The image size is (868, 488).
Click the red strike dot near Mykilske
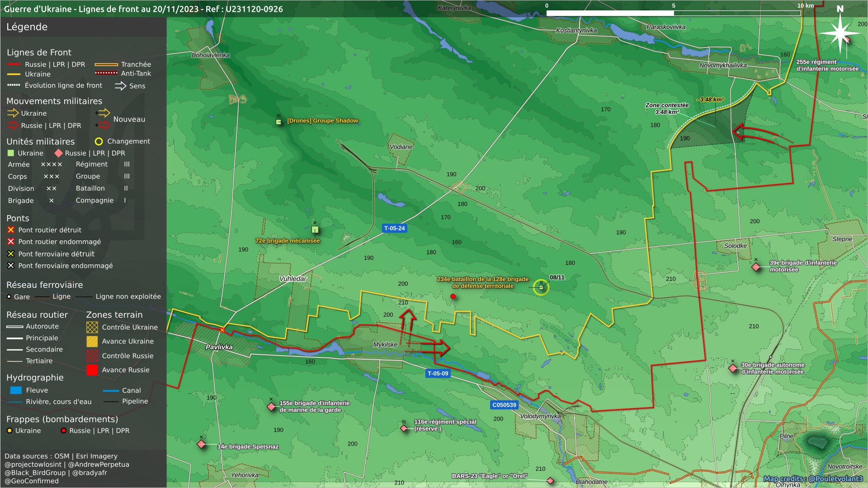(453, 296)
